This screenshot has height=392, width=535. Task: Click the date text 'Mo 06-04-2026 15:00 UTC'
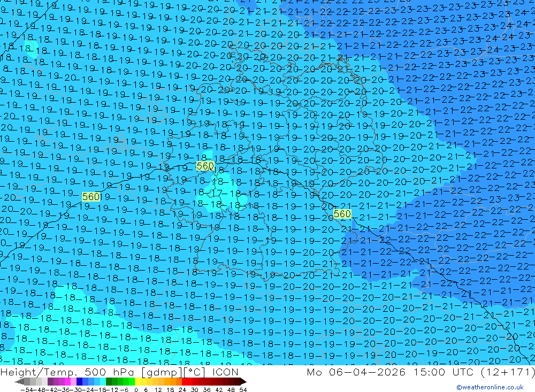392,372
